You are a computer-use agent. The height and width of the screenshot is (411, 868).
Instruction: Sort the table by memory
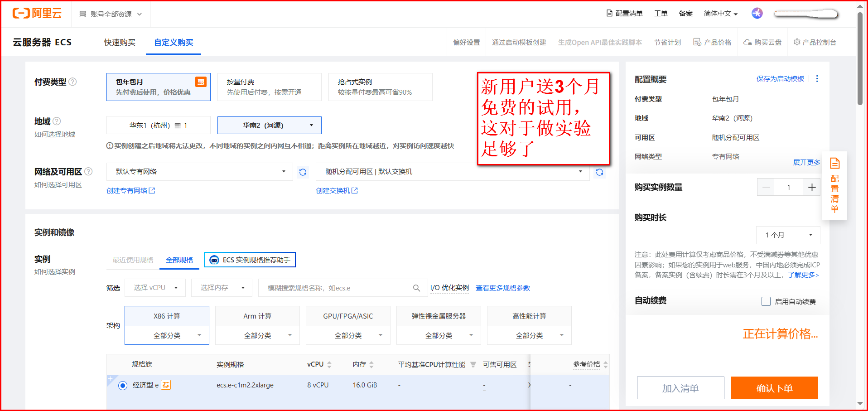tap(371, 364)
